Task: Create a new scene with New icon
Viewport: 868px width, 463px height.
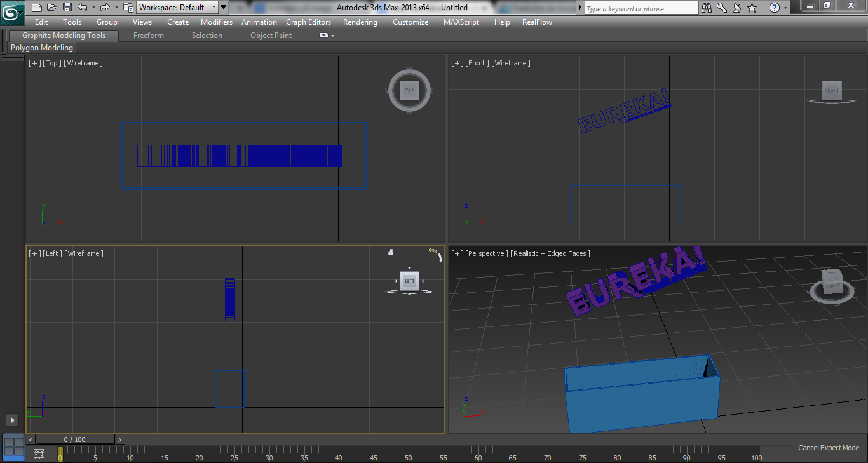Action: pos(37,8)
